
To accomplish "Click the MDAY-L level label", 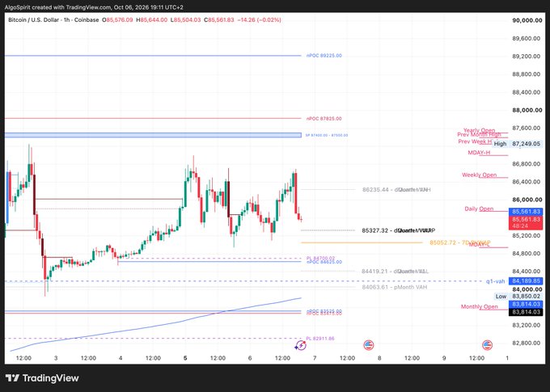I will click(x=479, y=244).
